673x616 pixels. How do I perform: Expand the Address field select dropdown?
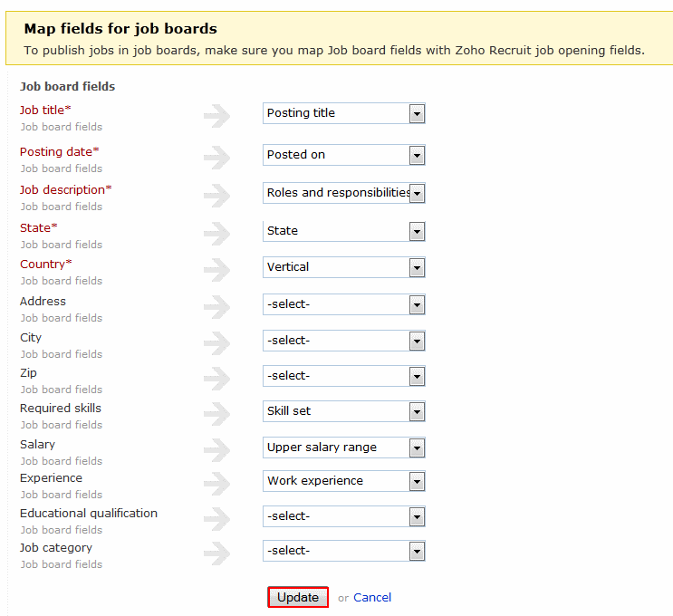[x=343, y=304]
